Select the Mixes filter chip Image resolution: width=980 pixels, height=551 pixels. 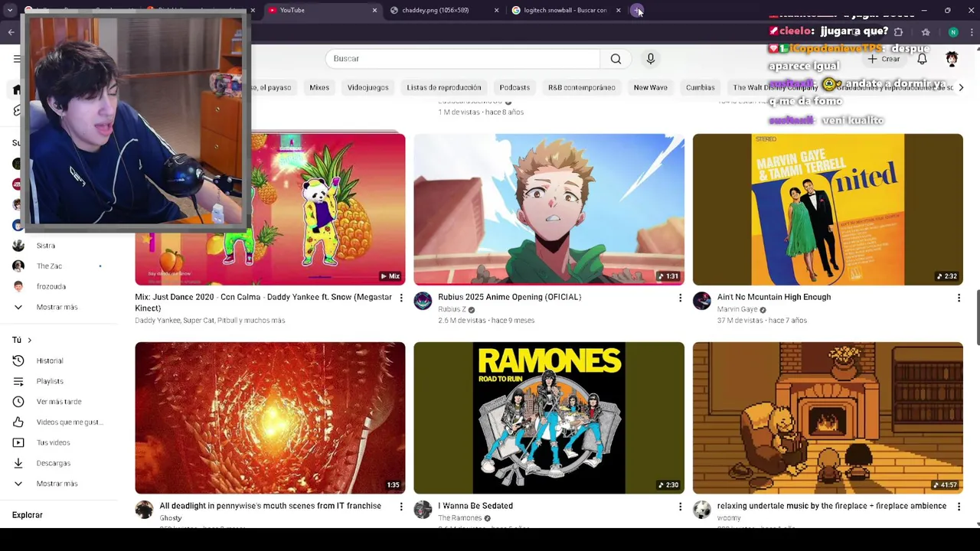(319, 87)
